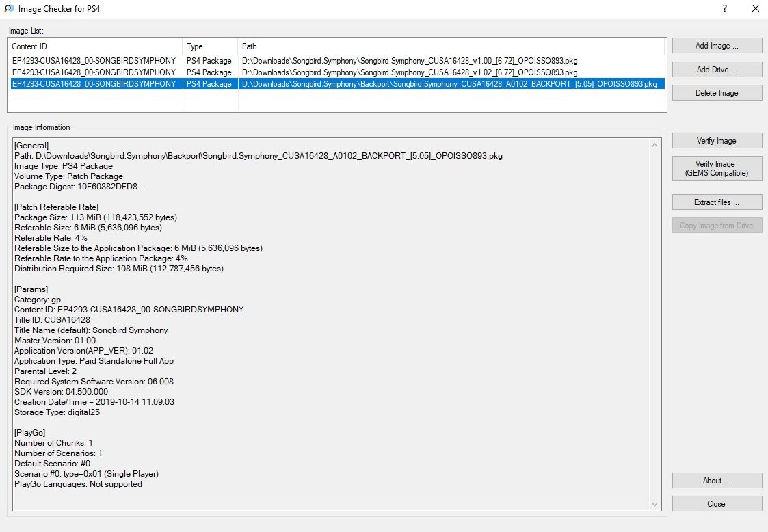Click the Category: gp line

click(x=37, y=300)
